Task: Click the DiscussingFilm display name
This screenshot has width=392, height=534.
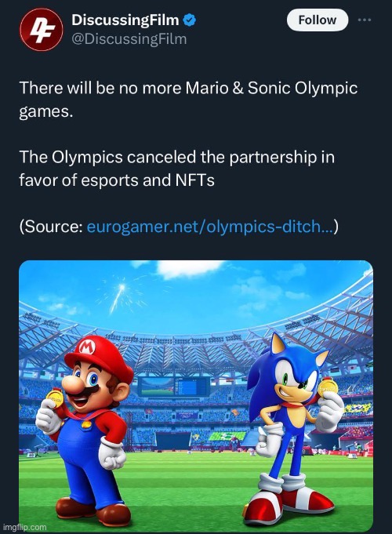Action: (125, 20)
